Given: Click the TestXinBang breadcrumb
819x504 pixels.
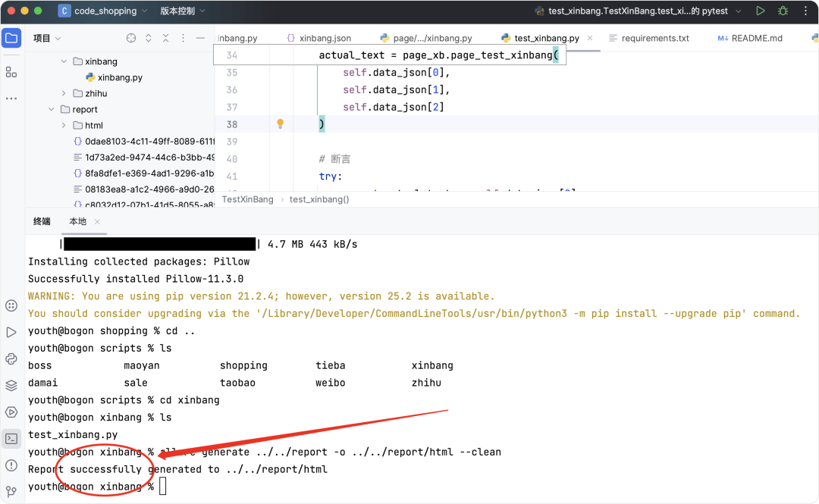Looking at the screenshot, I should pos(247,199).
